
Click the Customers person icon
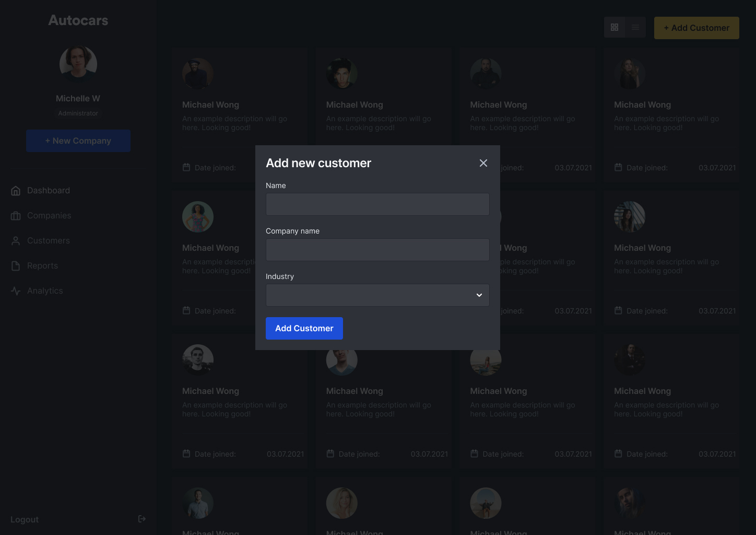(x=16, y=241)
